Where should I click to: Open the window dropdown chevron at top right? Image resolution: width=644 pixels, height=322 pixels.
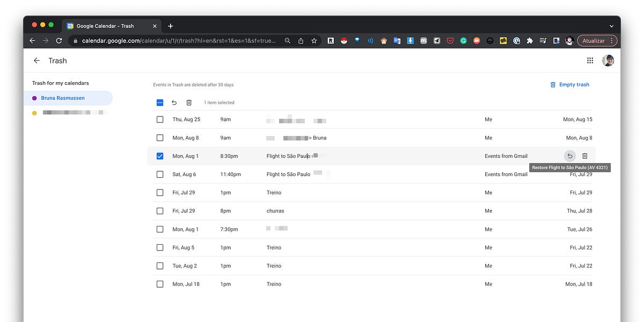(611, 26)
